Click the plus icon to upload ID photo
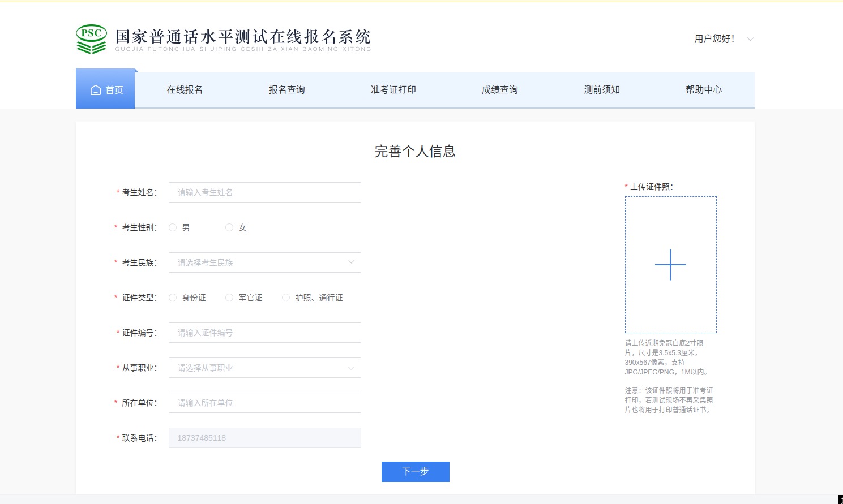 tap(670, 265)
